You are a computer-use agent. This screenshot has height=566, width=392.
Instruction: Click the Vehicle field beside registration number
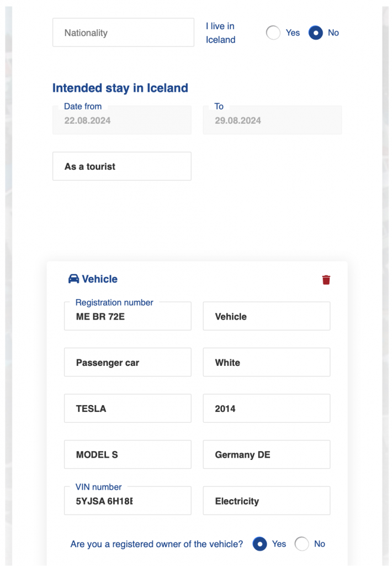(267, 316)
